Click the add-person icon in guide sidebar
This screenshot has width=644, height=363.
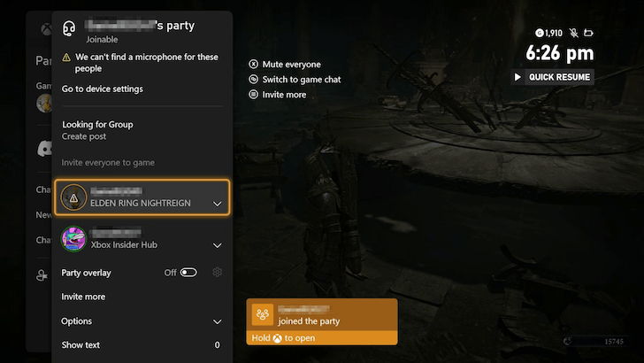[x=42, y=275]
